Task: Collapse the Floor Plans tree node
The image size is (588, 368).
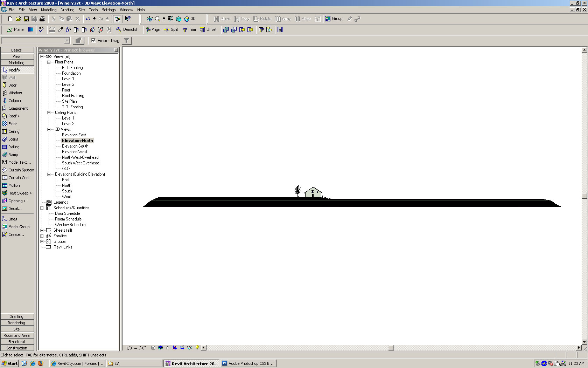Action: point(49,62)
